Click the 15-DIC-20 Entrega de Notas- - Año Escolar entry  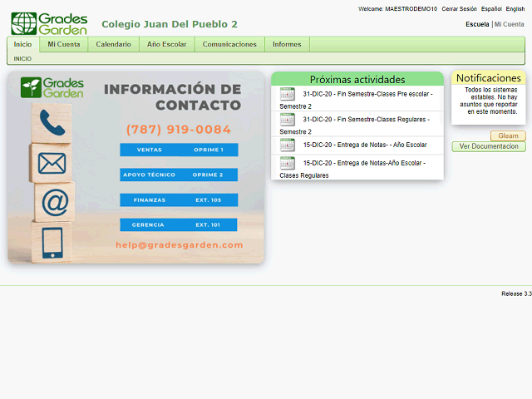tap(357, 145)
